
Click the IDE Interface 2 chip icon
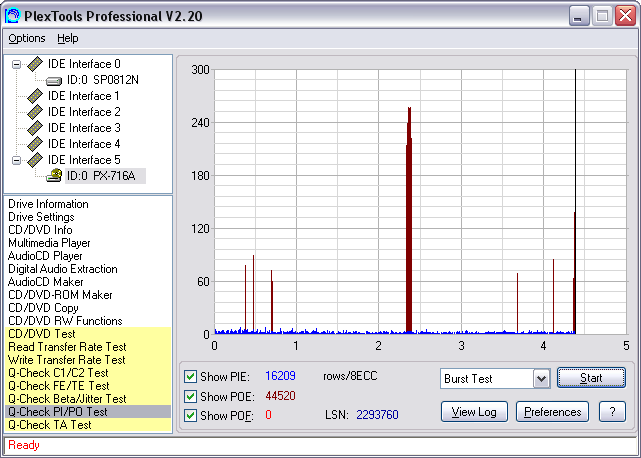35,112
